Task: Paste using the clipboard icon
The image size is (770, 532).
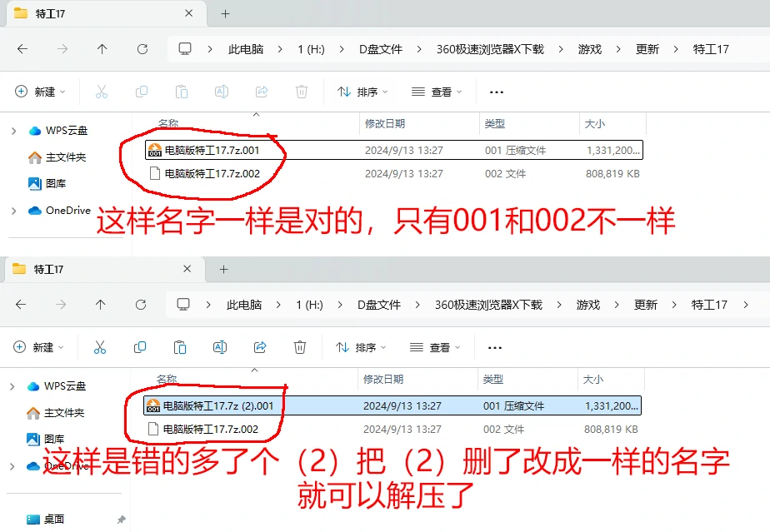Action: (x=180, y=92)
